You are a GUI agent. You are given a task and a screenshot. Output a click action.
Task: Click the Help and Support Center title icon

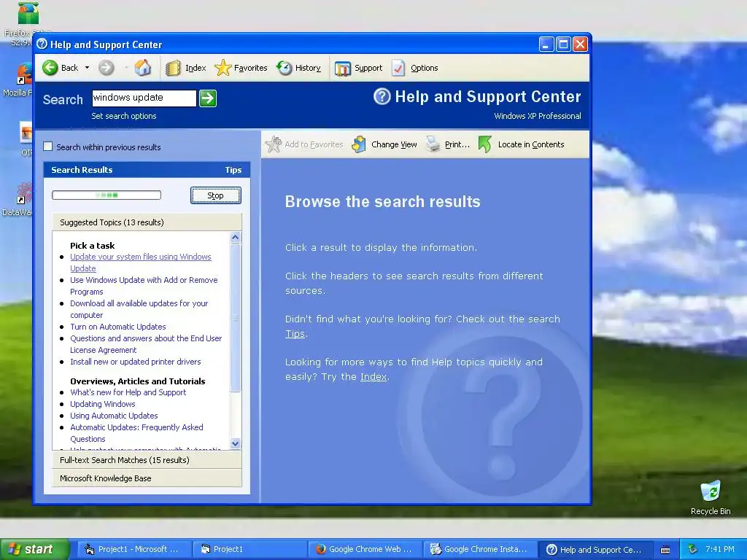(x=42, y=44)
